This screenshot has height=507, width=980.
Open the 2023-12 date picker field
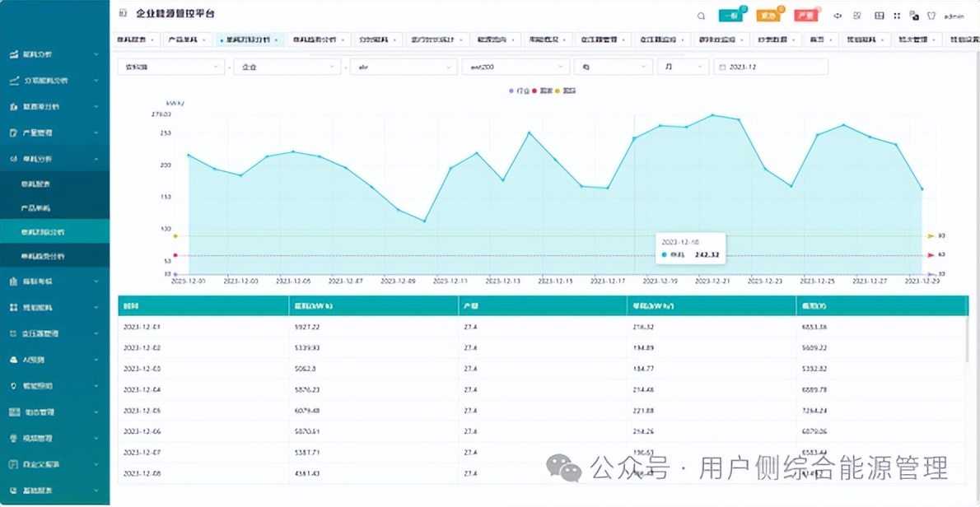coord(771,66)
